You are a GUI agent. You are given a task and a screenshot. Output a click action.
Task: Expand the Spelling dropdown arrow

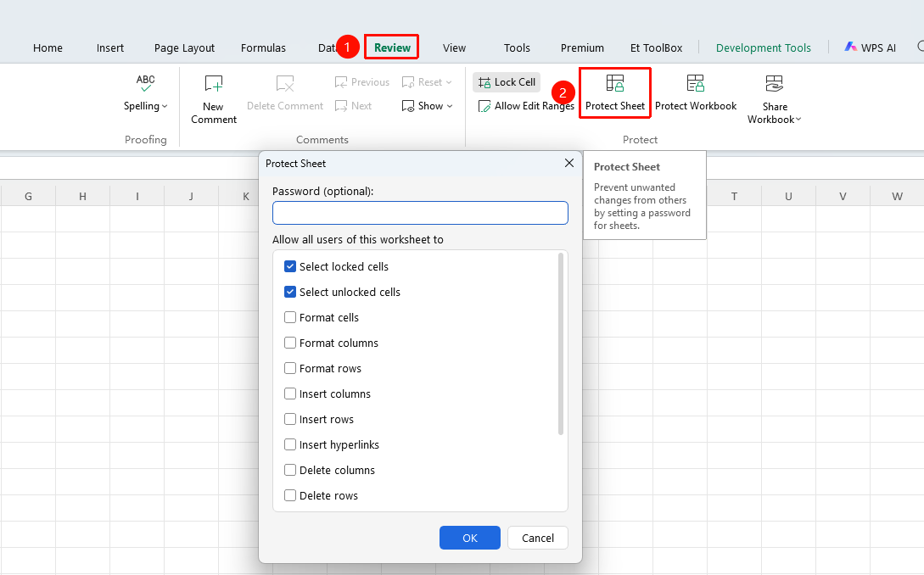(x=165, y=106)
